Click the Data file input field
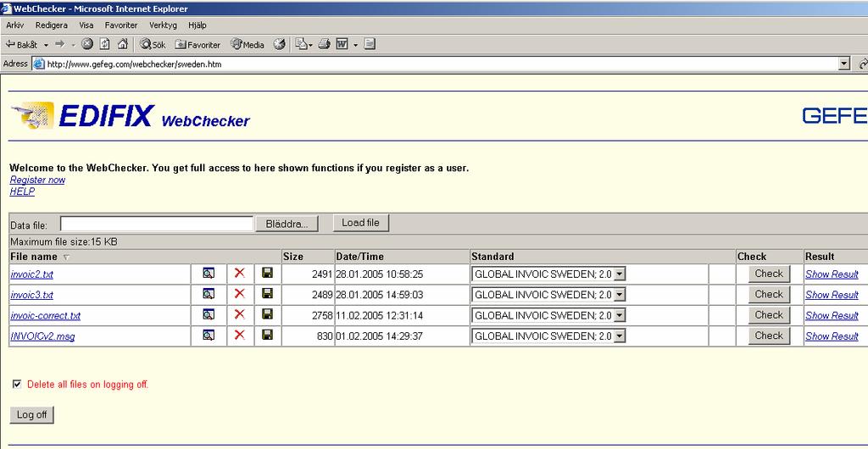This screenshot has width=868, height=449. click(x=157, y=224)
